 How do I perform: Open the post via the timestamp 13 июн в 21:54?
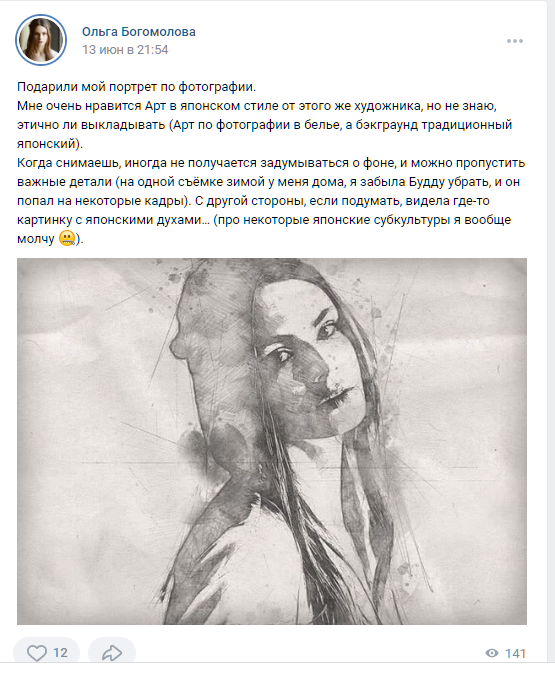click(x=125, y=50)
